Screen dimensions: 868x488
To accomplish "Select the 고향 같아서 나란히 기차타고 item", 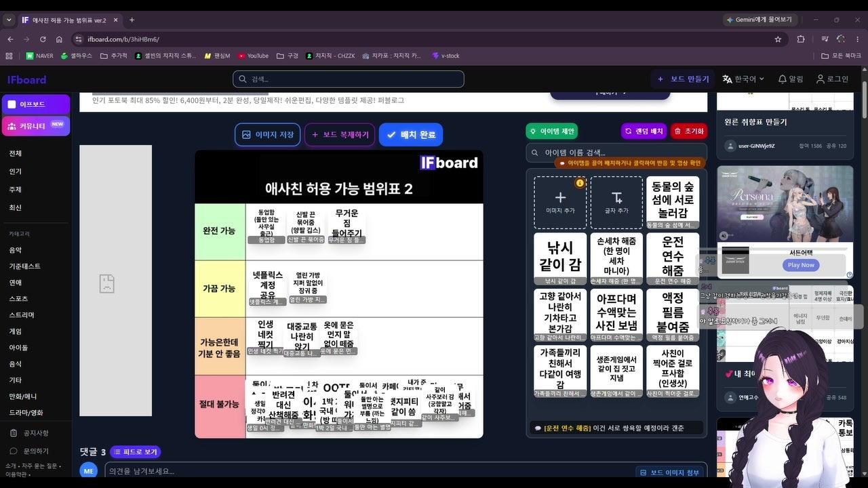I will point(560,315).
